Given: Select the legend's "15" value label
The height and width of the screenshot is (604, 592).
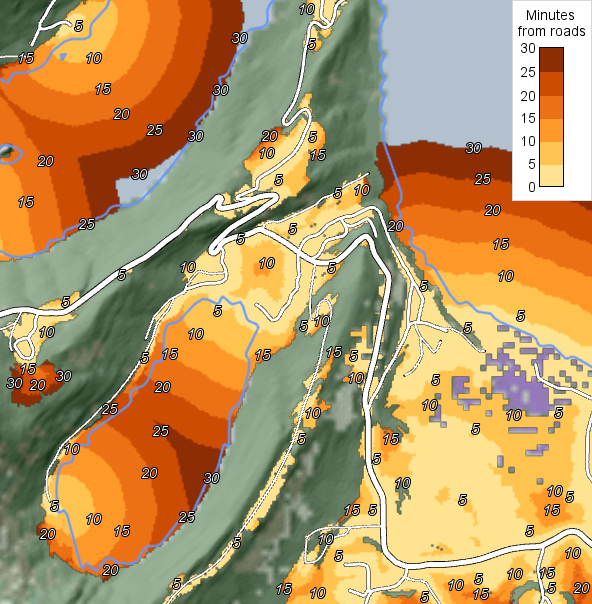Looking at the screenshot, I should pyautogui.click(x=528, y=118).
